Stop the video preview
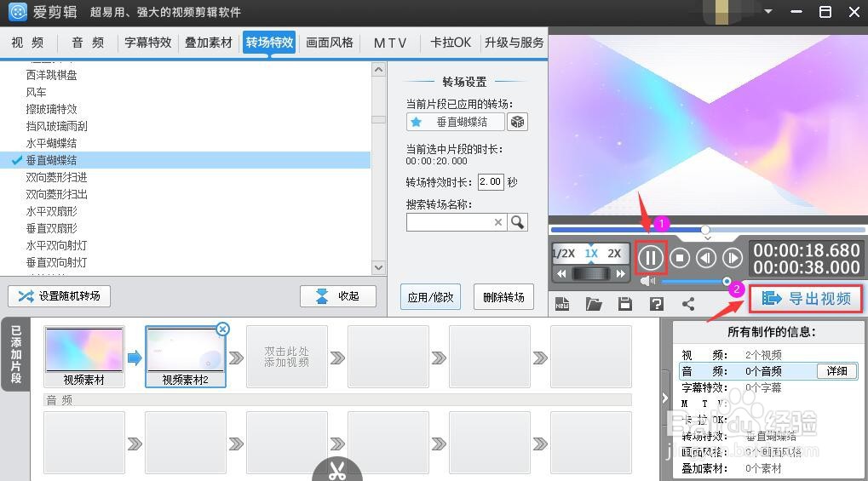This screenshot has height=481, width=868. pyautogui.click(x=680, y=258)
